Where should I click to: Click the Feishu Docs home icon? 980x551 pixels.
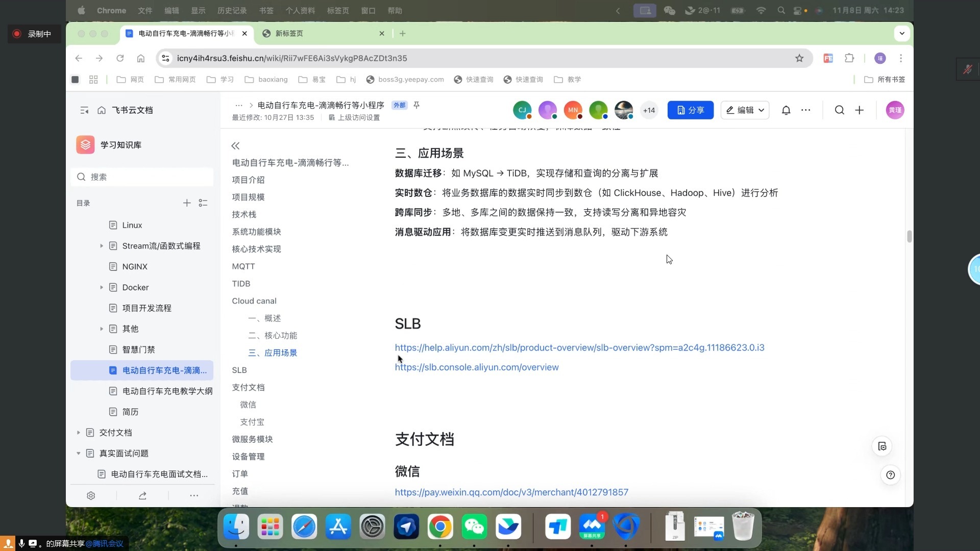(102, 110)
